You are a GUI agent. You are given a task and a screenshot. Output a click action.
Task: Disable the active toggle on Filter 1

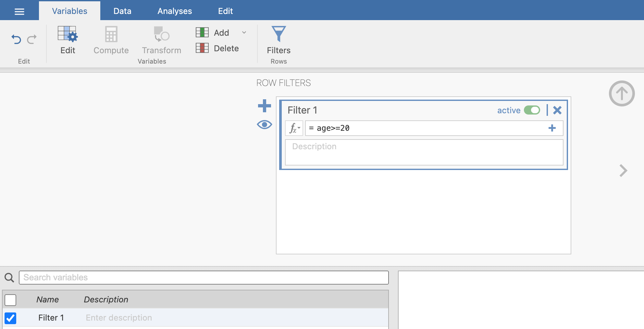coord(533,110)
